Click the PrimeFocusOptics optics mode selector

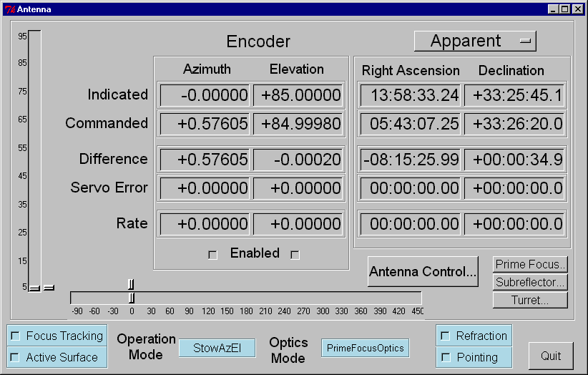click(366, 349)
